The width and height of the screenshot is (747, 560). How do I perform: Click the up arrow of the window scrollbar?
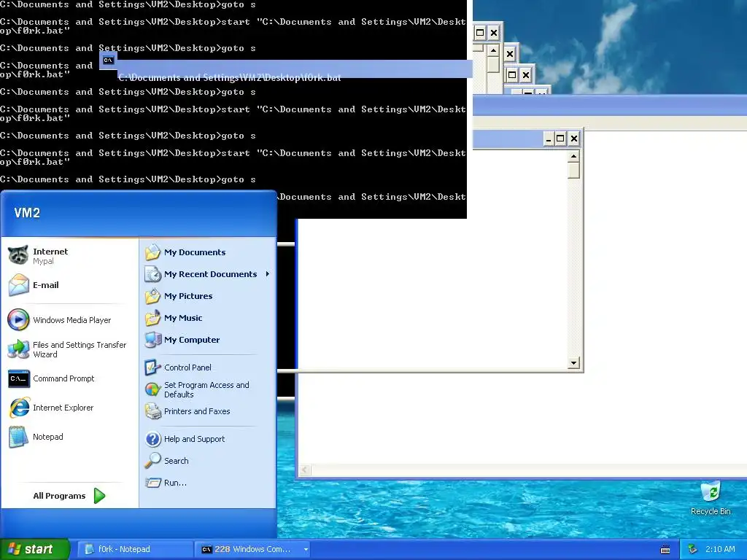point(573,156)
